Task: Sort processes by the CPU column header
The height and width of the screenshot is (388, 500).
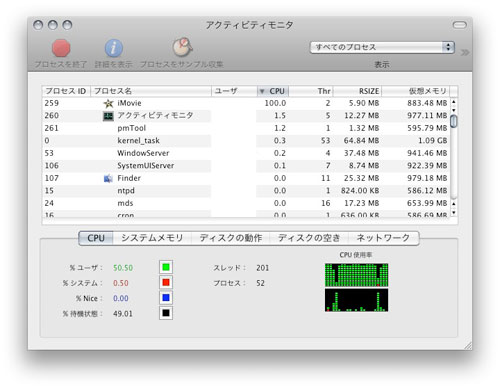Action: pyautogui.click(x=273, y=91)
